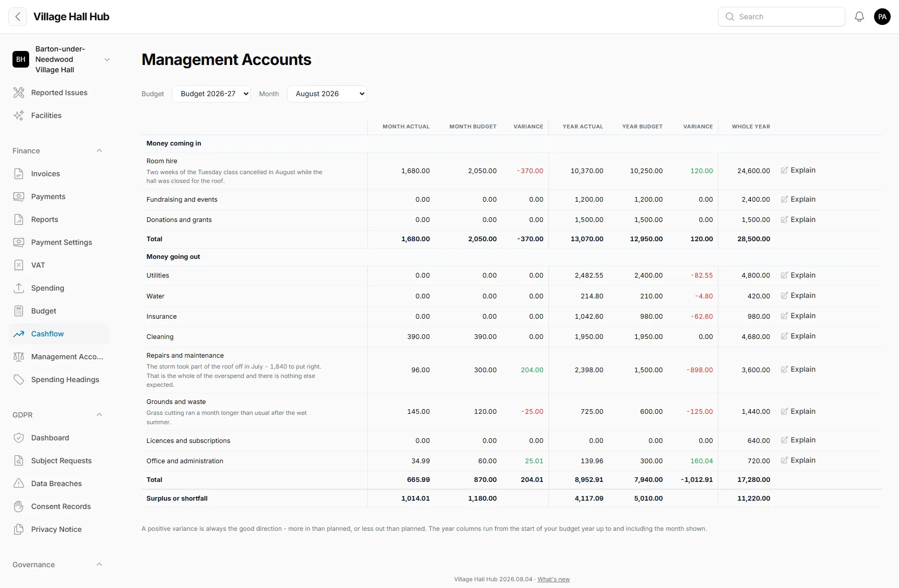Click the Facilities sparkle icon
Viewport: 899px width, 588px height.
(x=19, y=115)
